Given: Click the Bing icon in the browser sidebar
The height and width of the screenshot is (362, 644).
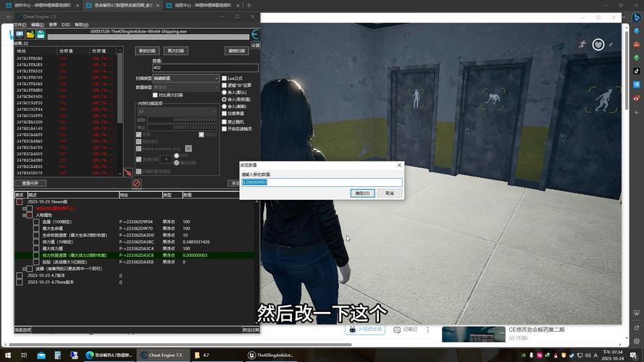Looking at the screenshot, I should point(637,17).
